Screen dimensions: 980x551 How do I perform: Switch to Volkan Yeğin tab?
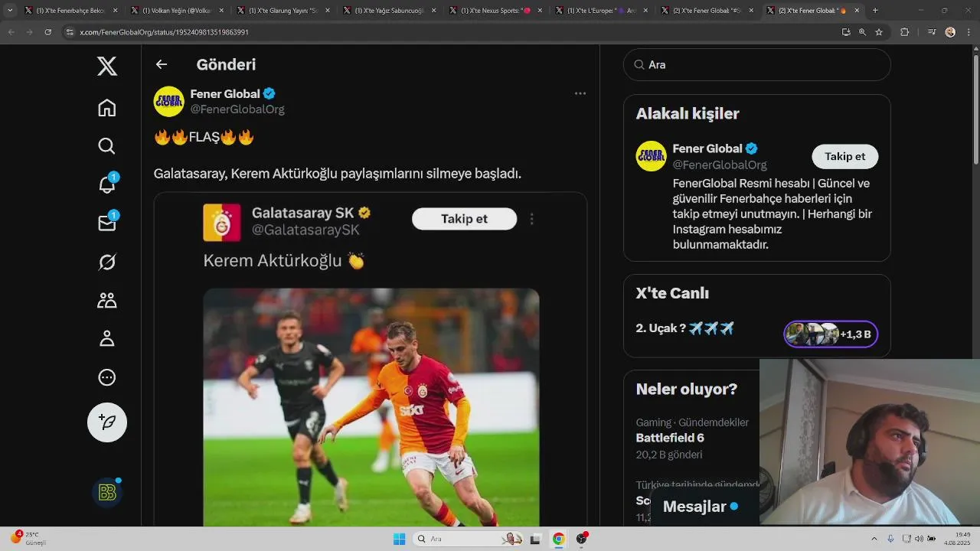click(178, 11)
